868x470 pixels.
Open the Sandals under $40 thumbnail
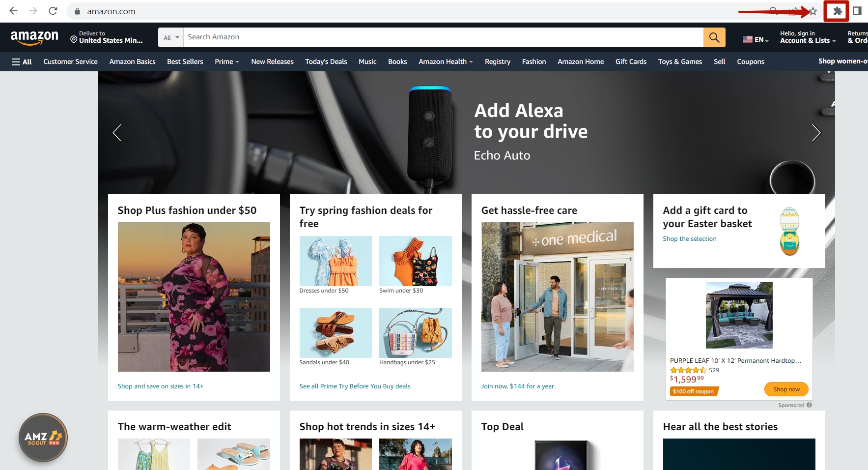point(336,333)
